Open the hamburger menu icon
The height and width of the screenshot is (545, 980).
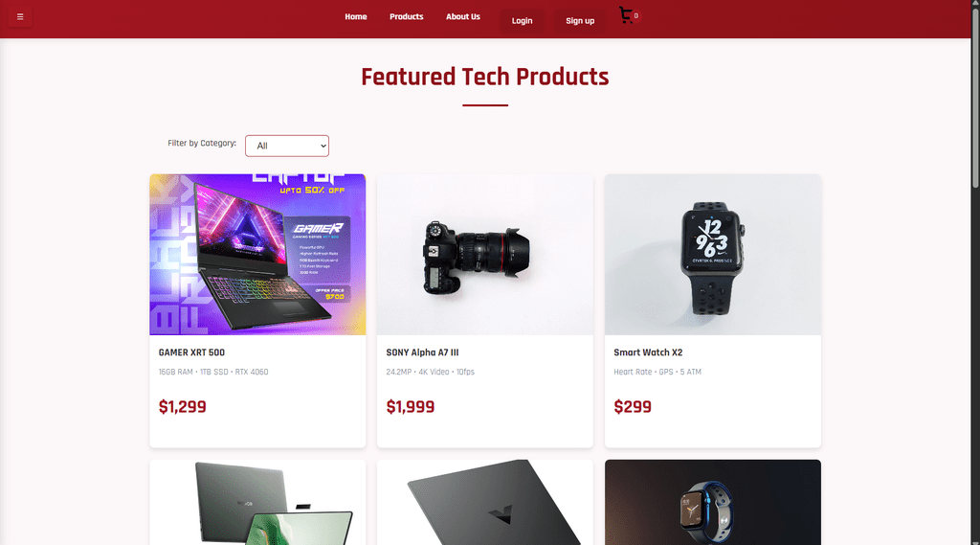coord(20,17)
